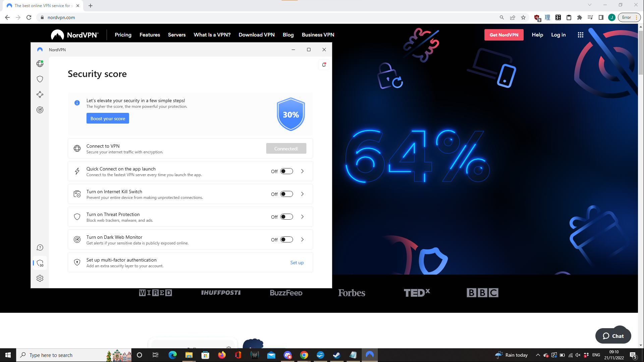Click the Connected! button
The image size is (644, 362).
click(x=286, y=149)
